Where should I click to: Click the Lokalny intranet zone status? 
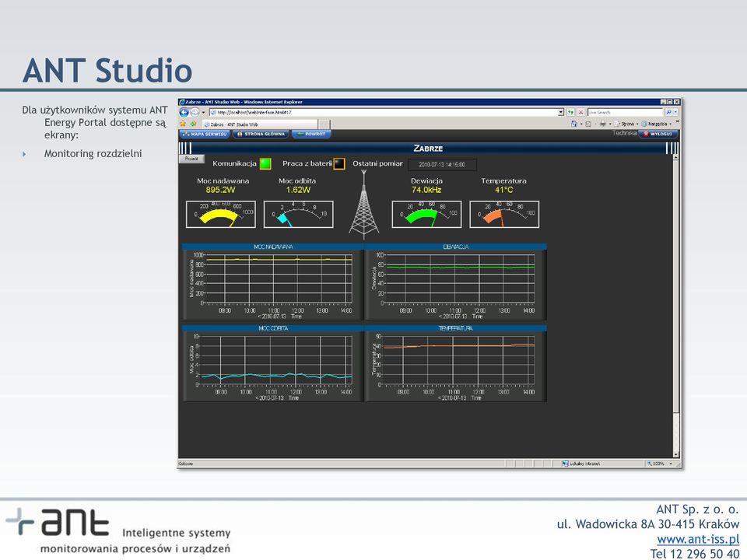pyautogui.click(x=581, y=464)
